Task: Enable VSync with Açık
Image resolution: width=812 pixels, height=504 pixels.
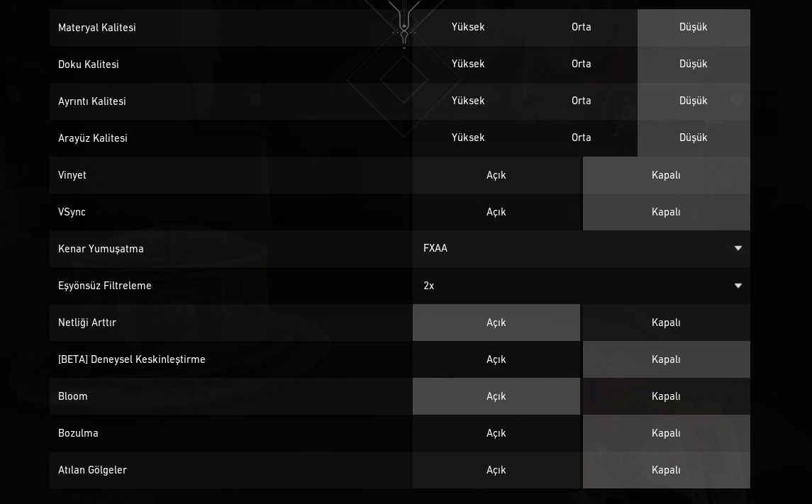Action: click(x=496, y=212)
